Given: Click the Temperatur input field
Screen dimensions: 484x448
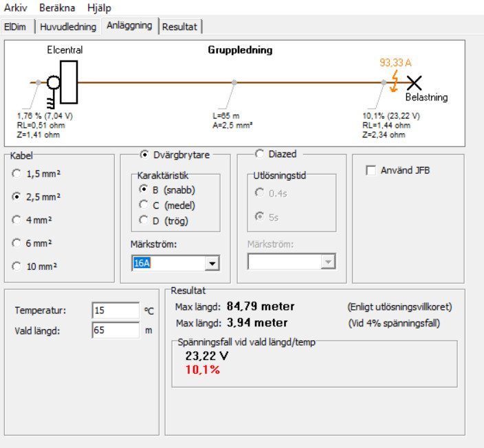Looking at the screenshot, I should (x=115, y=311).
